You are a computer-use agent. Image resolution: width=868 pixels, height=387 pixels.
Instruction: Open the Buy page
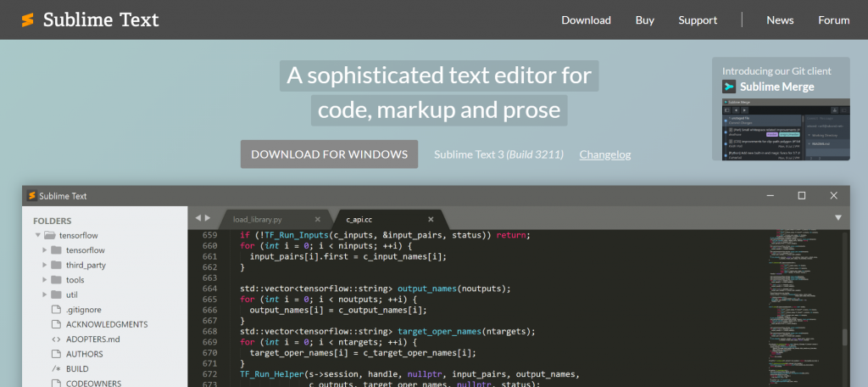(645, 20)
